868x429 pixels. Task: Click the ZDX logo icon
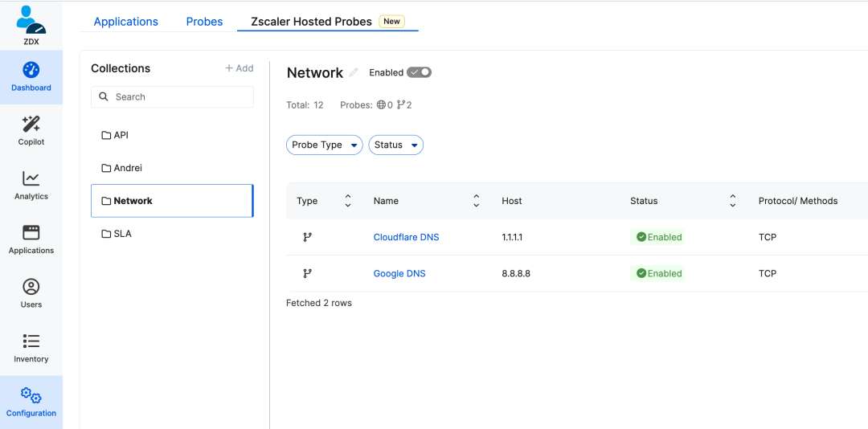pos(31,20)
